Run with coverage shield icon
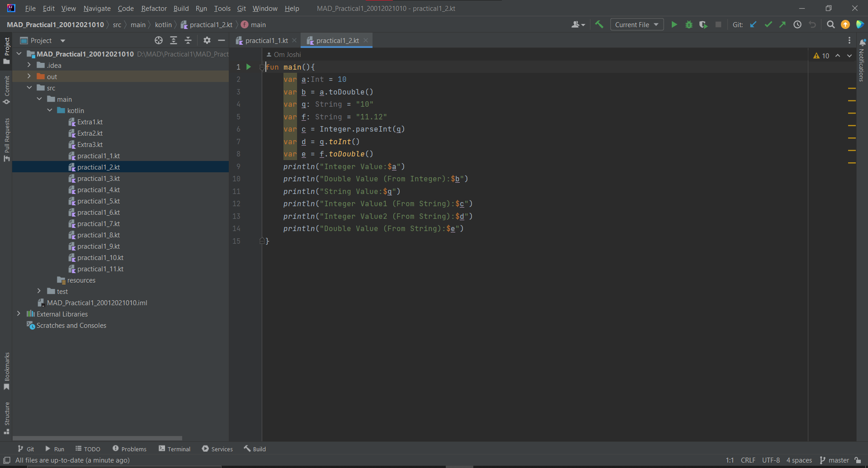The height and width of the screenshot is (468, 868). pos(703,24)
